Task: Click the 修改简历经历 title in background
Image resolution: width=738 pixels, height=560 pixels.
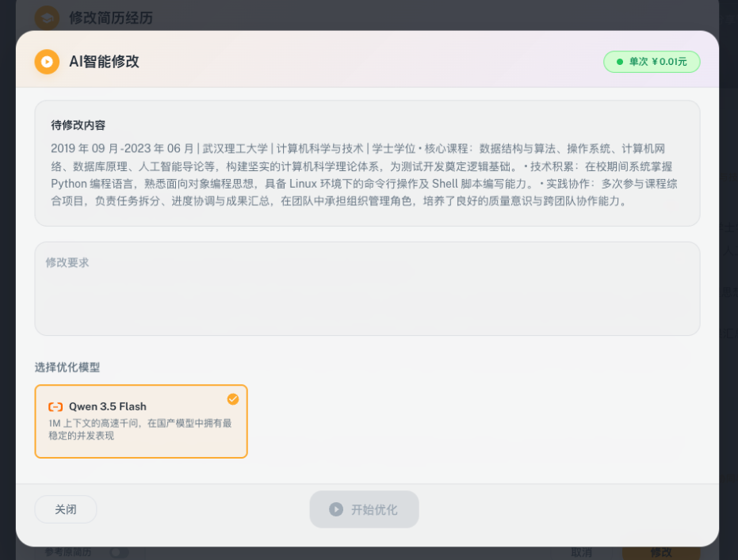Action: 111,18
